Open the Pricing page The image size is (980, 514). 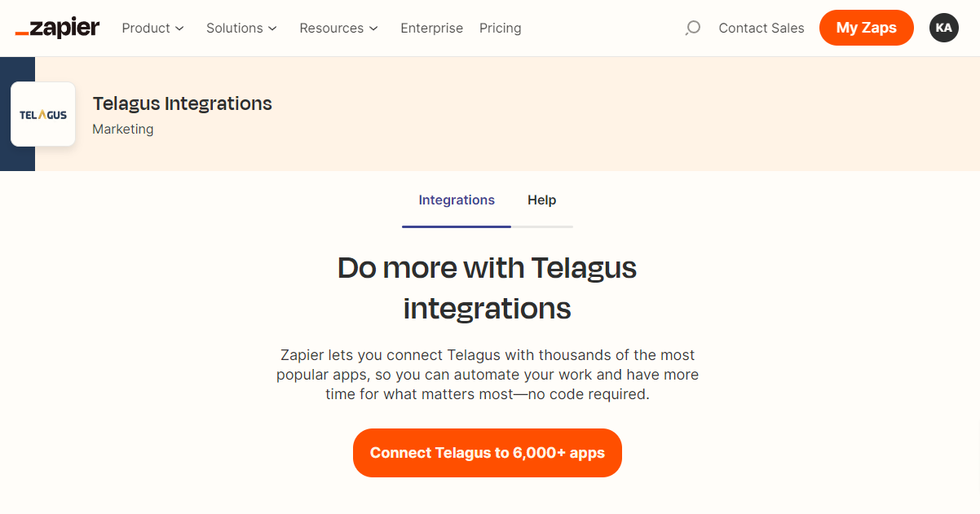tap(500, 28)
